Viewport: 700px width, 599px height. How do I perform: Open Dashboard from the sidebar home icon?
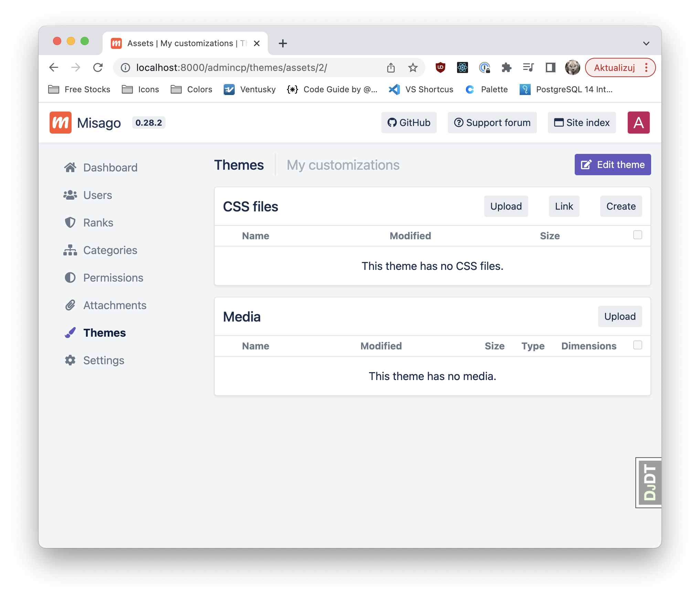(70, 168)
